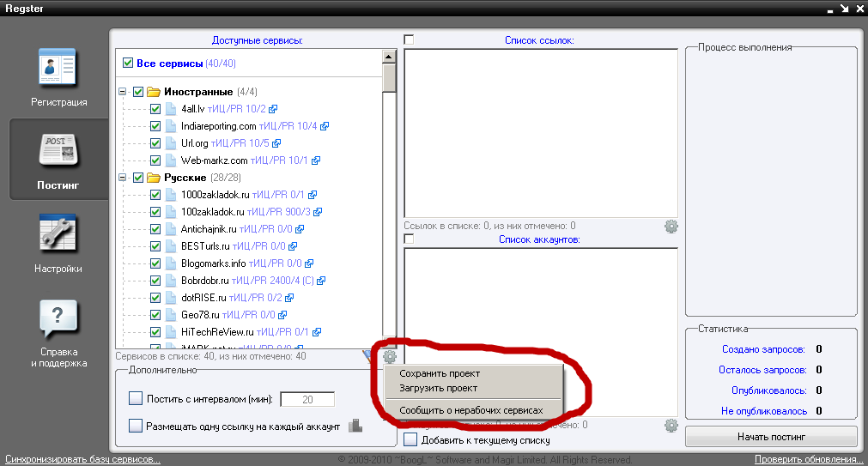
Task: Check Добавить к текущему списку
Action: [410, 439]
